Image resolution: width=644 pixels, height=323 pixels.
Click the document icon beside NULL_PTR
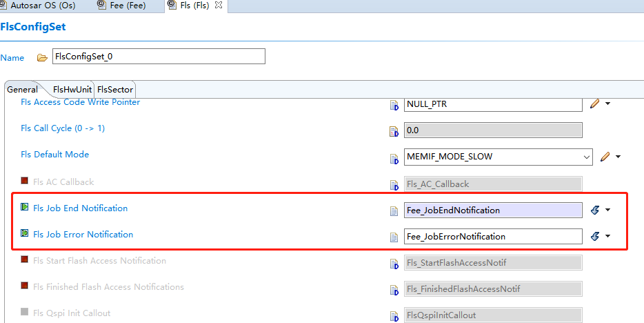[394, 105]
